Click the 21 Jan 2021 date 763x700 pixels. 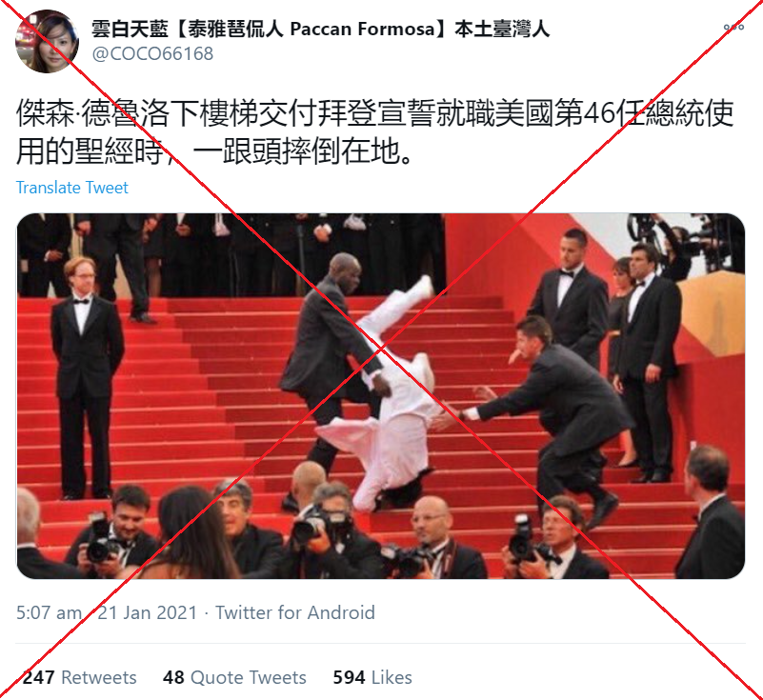coord(147,612)
